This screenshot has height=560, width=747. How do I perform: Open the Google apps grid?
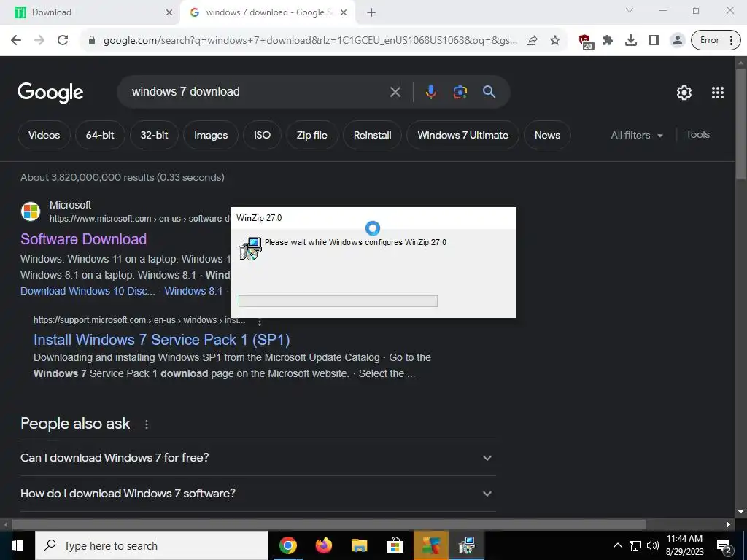click(x=718, y=93)
